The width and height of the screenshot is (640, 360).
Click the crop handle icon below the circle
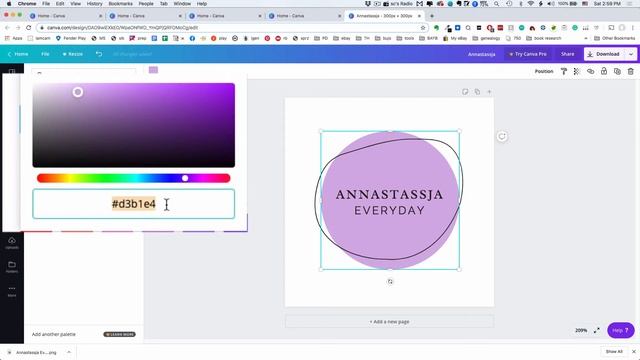(x=390, y=282)
